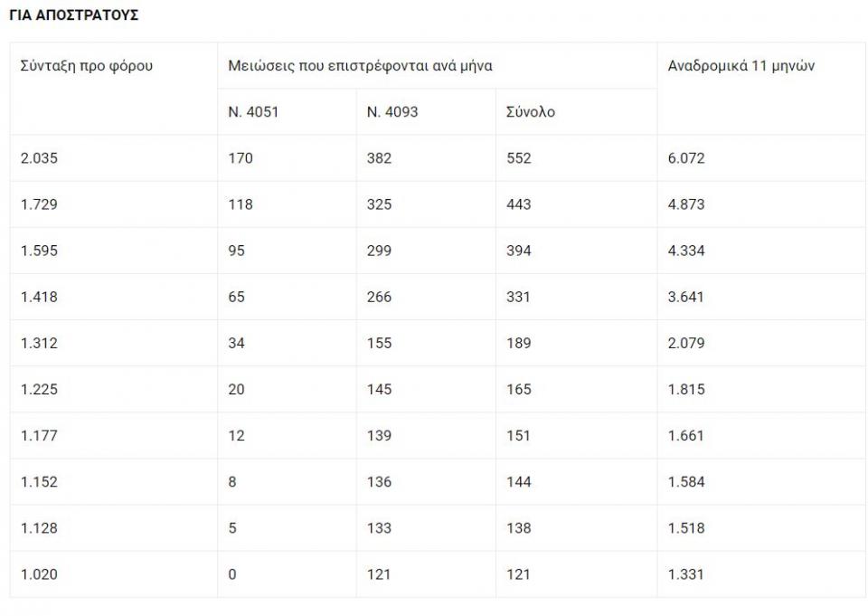Click the 1.152 pension cell
This screenshot has width=868, height=616.
click(x=39, y=481)
